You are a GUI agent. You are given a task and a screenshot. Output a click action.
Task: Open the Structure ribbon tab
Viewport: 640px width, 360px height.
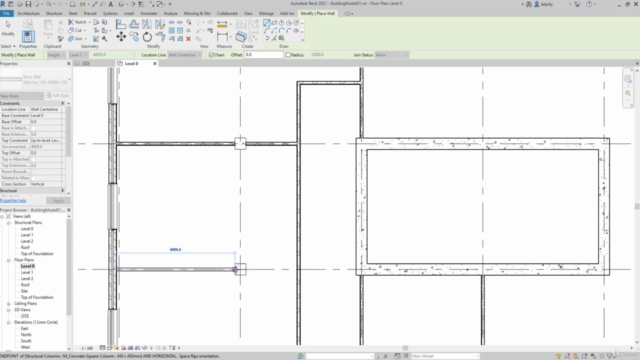tap(54, 13)
